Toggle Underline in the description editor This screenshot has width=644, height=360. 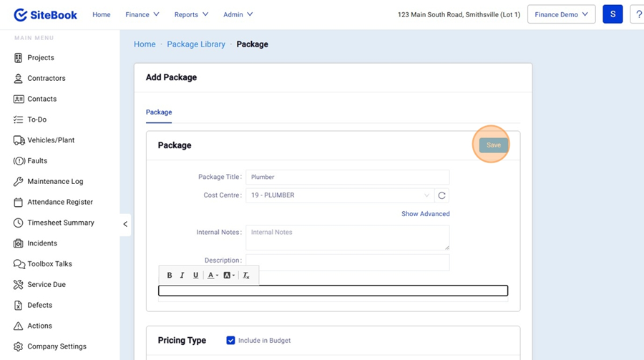(195, 276)
